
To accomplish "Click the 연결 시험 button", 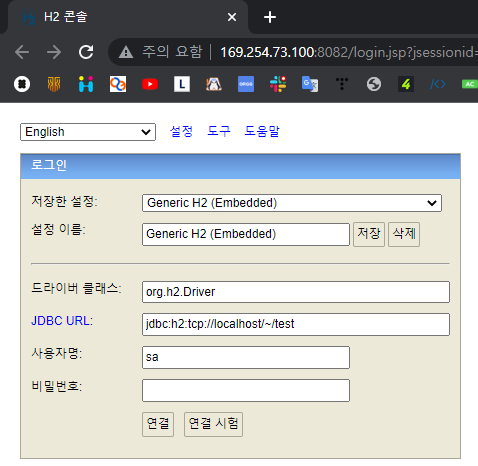I will pyautogui.click(x=213, y=424).
